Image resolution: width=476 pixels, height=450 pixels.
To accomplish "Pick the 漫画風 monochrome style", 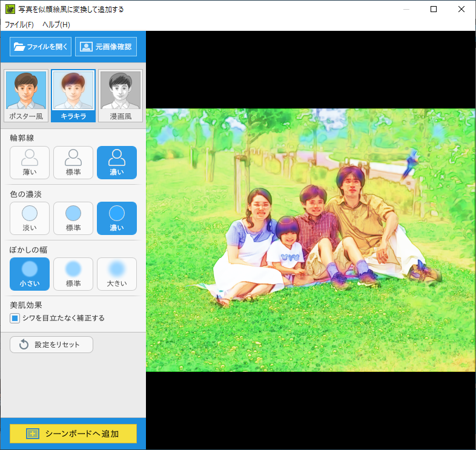I will 120,96.
